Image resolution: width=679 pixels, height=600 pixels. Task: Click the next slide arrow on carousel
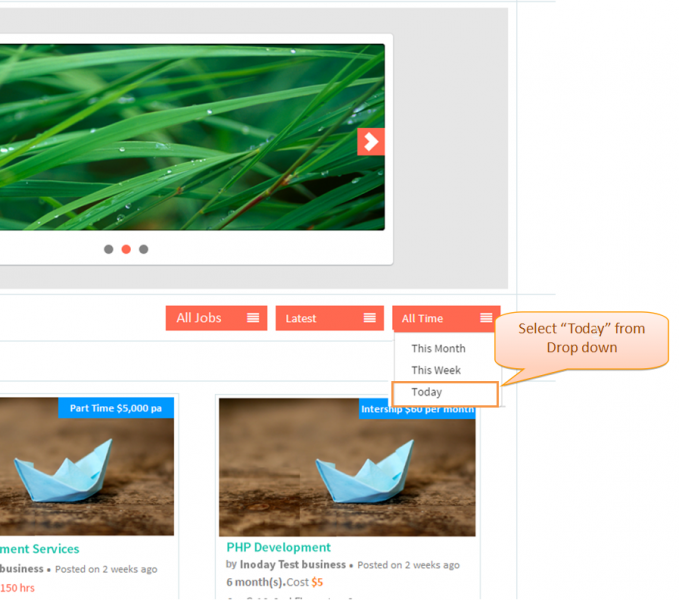[371, 142]
